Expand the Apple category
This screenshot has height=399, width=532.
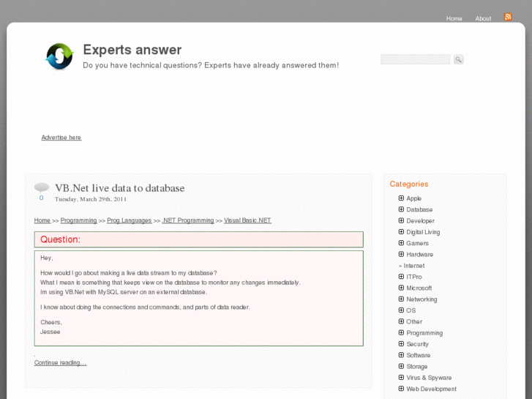pyautogui.click(x=401, y=198)
